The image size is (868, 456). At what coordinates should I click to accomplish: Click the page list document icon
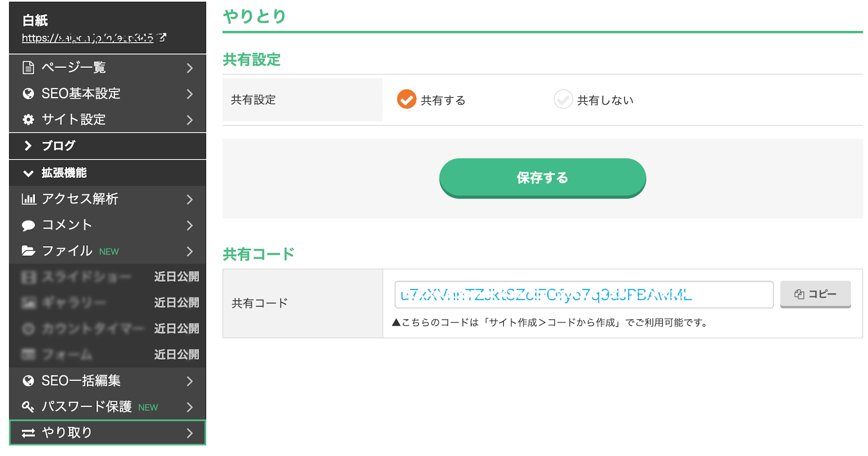pyautogui.click(x=28, y=67)
